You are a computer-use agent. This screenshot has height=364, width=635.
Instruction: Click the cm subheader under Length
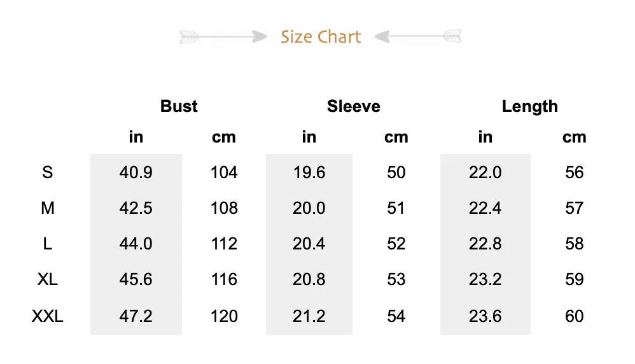[x=575, y=137]
